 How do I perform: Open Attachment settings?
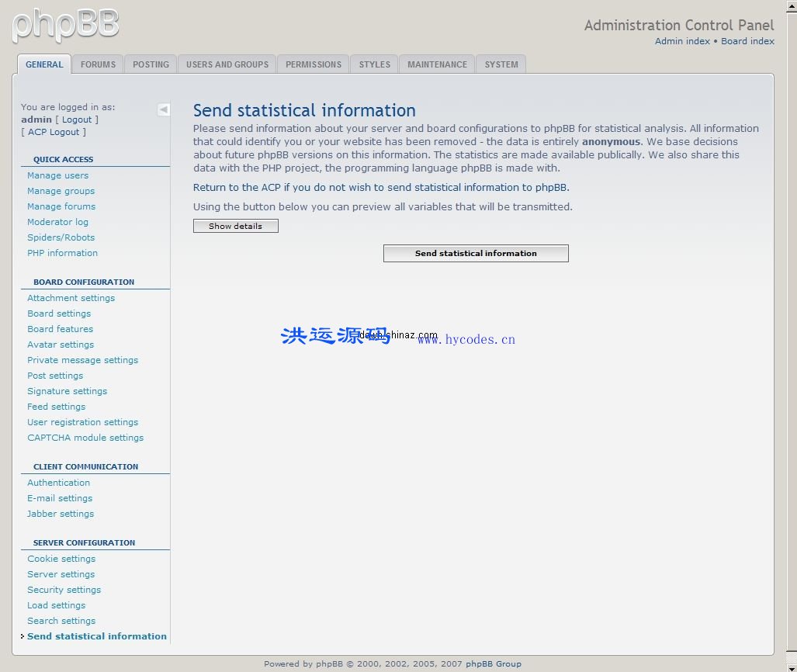71,298
